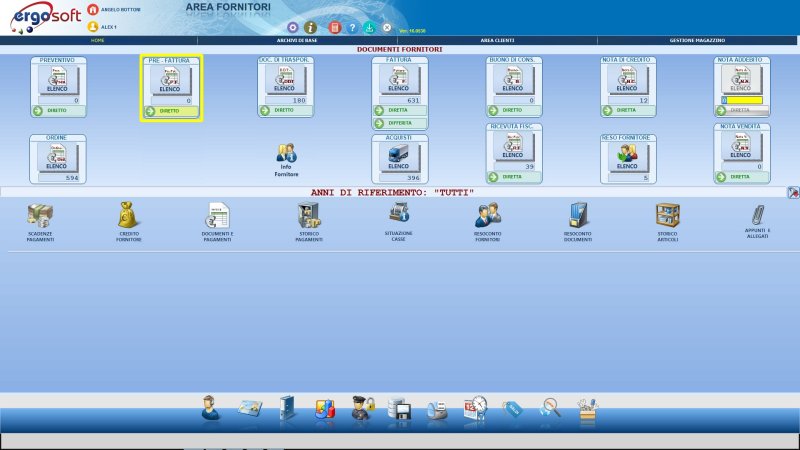Click DIRETTA under Fattura
800x450 pixels.
399,110
